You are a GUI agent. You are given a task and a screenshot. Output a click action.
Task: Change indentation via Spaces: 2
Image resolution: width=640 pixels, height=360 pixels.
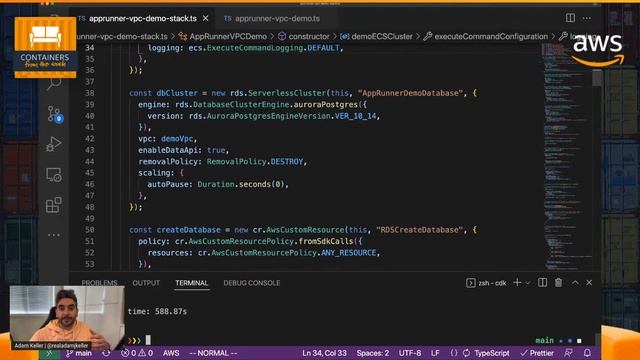click(x=373, y=353)
